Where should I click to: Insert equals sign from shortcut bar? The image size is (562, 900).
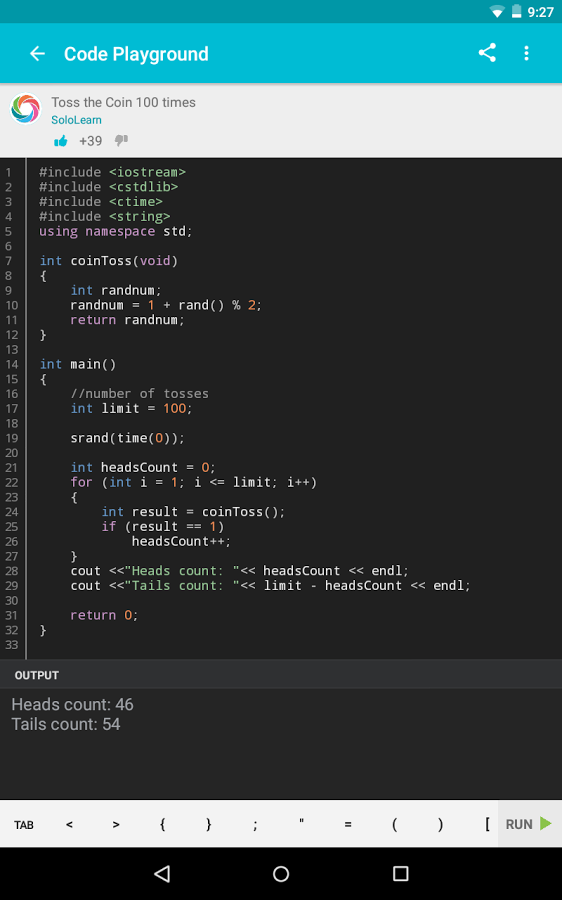(x=348, y=825)
